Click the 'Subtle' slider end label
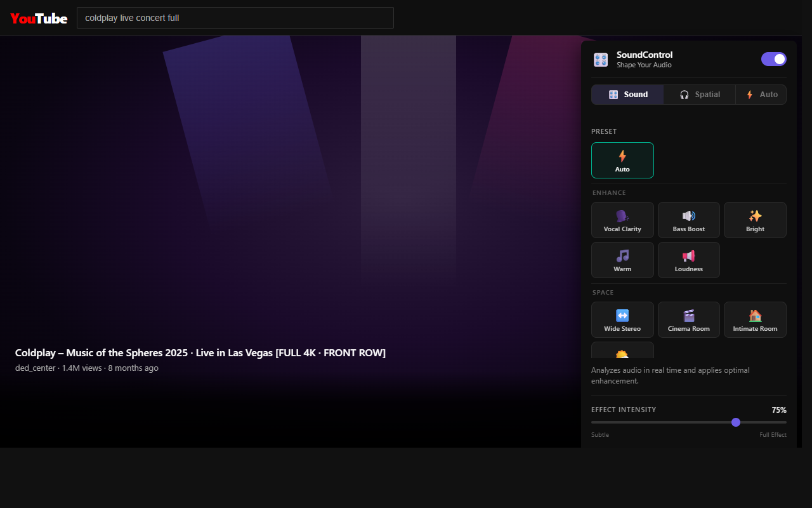This screenshot has width=812, height=508. (600, 435)
